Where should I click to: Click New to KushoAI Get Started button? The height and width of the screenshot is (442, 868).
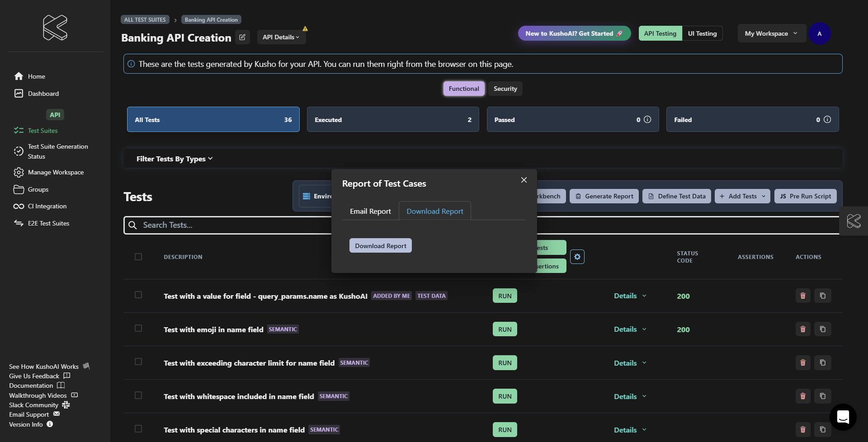tap(574, 33)
